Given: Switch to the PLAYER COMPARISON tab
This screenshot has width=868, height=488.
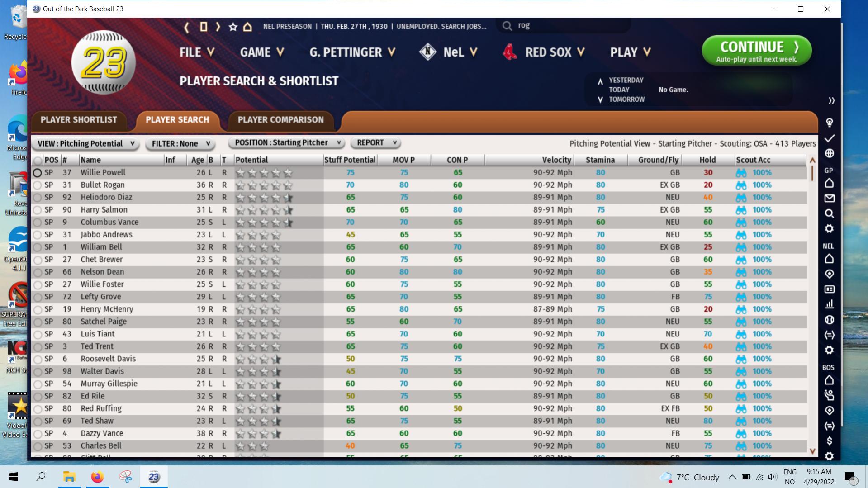Looking at the screenshot, I should [281, 120].
